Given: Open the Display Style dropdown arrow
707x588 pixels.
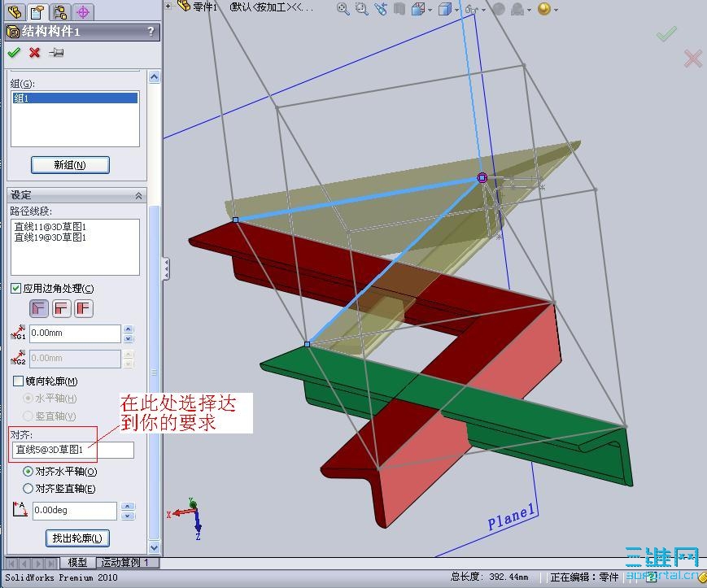Looking at the screenshot, I should pyautogui.click(x=456, y=10).
